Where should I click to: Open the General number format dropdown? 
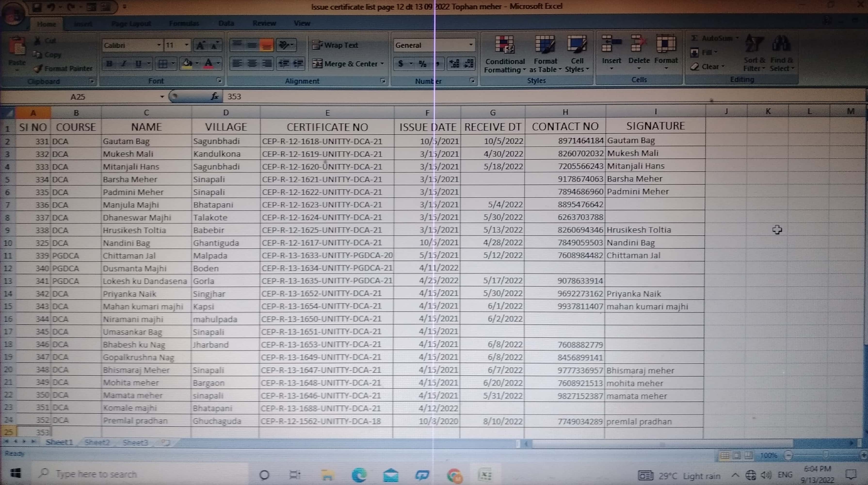[471, 45]
